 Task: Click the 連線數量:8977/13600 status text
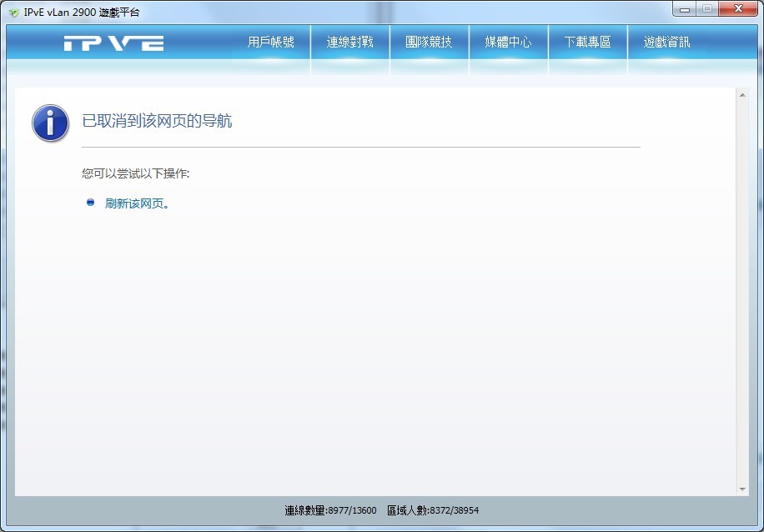pos(330,510)
